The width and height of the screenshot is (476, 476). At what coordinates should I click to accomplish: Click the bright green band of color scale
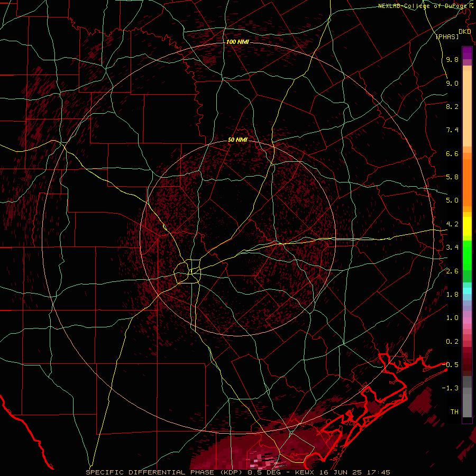(x=467, y=255)
